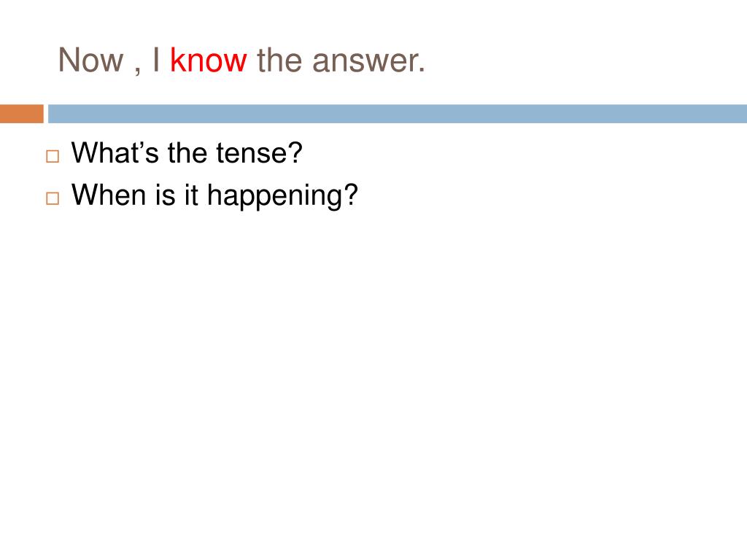This screenshot has height=560, width=747.
Task: Click the word "the" in first bullet
Action: [187, 153]
